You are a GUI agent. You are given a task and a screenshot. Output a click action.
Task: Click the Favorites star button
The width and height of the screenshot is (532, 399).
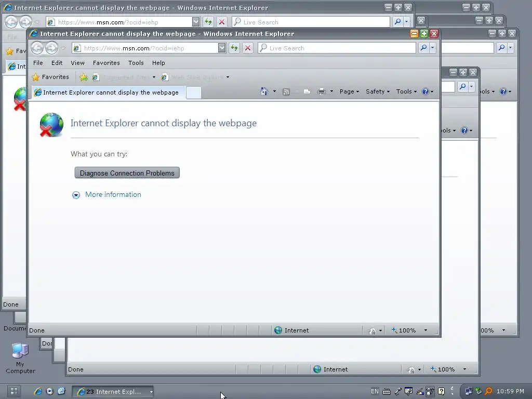50,77
